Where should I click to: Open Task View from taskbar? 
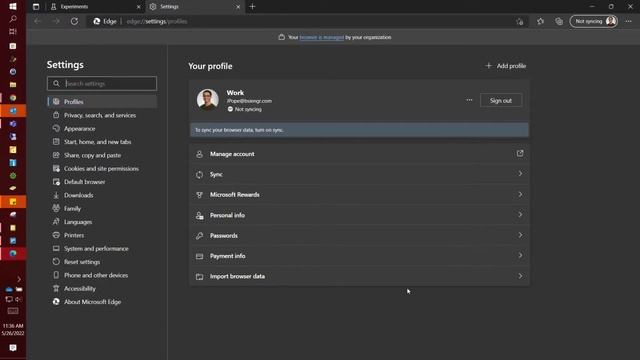(13, 31)
